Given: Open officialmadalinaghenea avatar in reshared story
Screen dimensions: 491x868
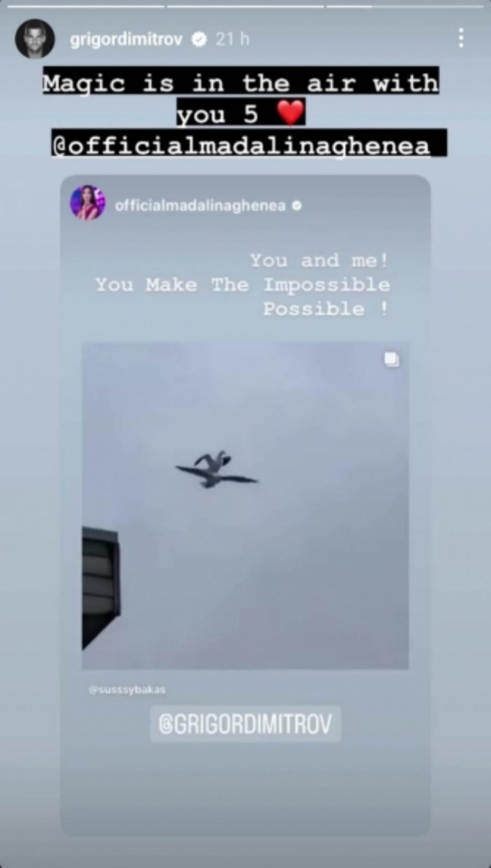Looking at the screenshot, I should pyautogui.click(x=87, y=203).
